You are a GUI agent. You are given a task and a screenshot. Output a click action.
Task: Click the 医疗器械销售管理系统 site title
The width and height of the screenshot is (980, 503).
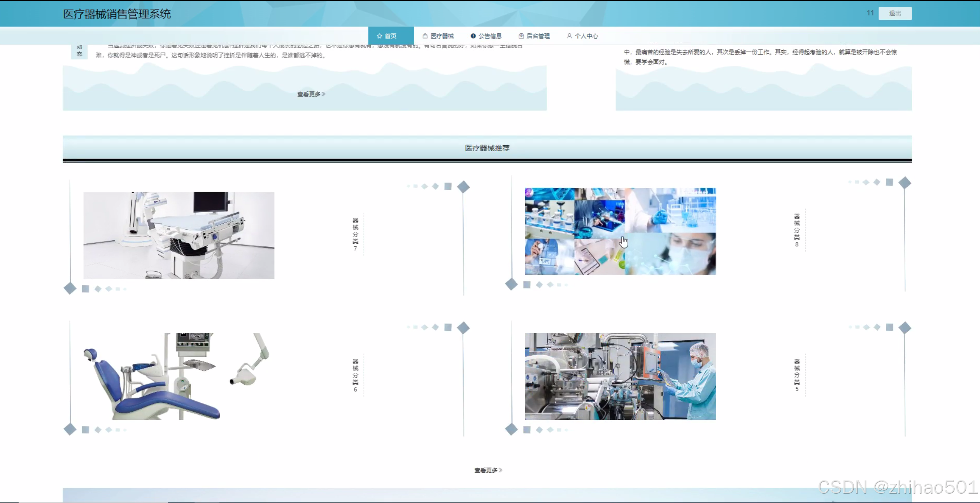pyautogui.click(x=117, y=14)
